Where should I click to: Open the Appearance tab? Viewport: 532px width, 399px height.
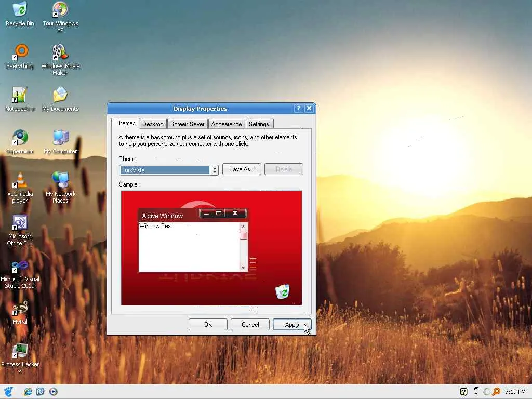227,124
